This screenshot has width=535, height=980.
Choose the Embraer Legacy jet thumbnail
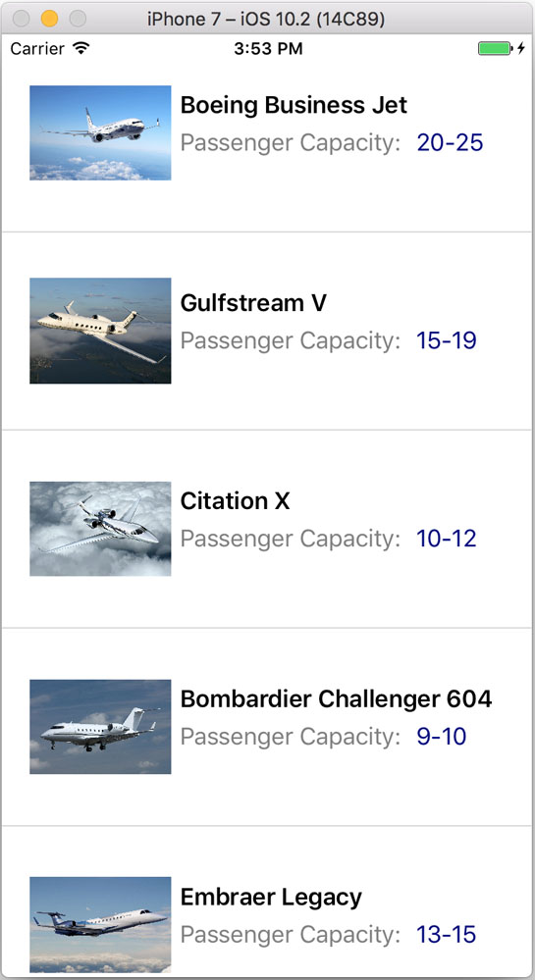100,924
